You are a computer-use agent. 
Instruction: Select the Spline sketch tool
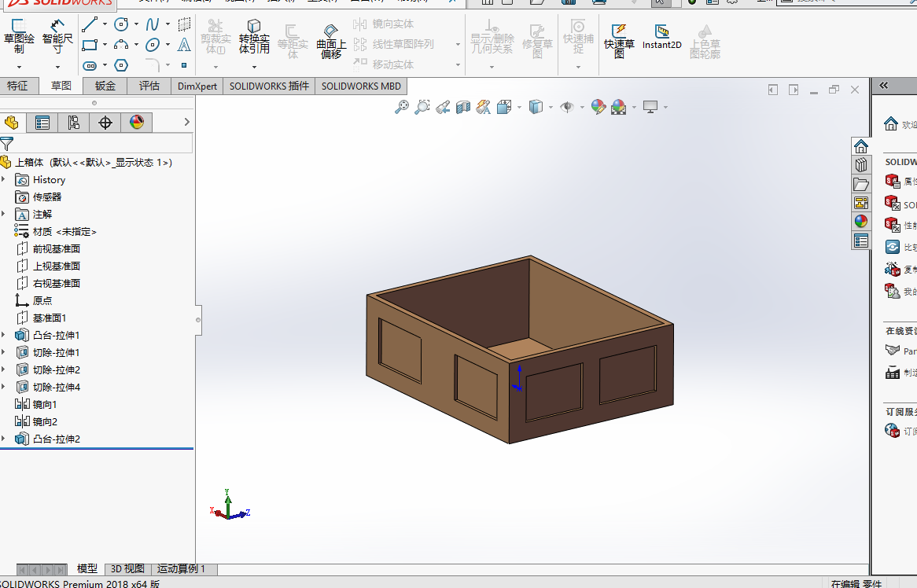[152, 24]
